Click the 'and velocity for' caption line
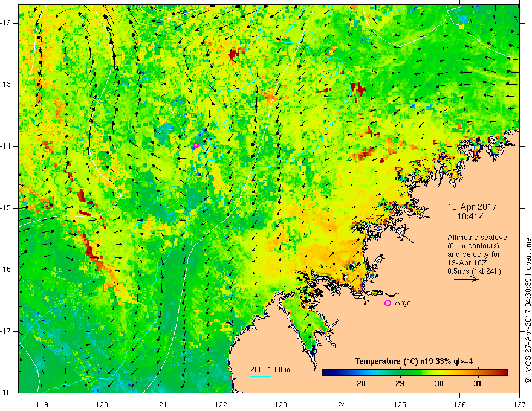532x411 pixels. coord(473,254)
